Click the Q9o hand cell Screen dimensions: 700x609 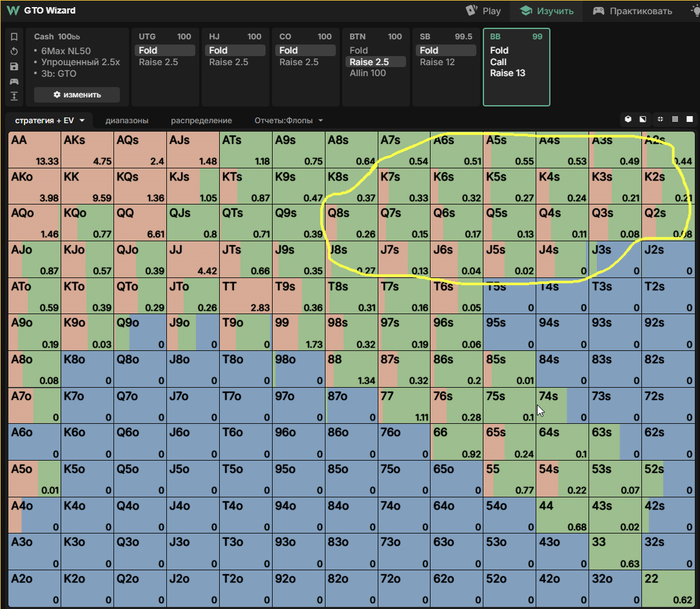140,332
